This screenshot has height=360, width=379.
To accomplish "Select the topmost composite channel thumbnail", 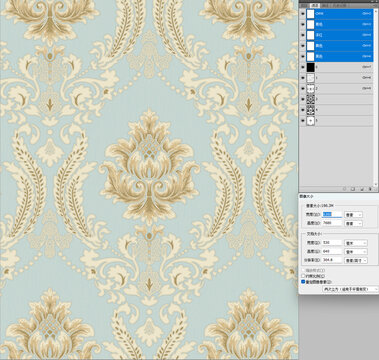I will (311, 14).
